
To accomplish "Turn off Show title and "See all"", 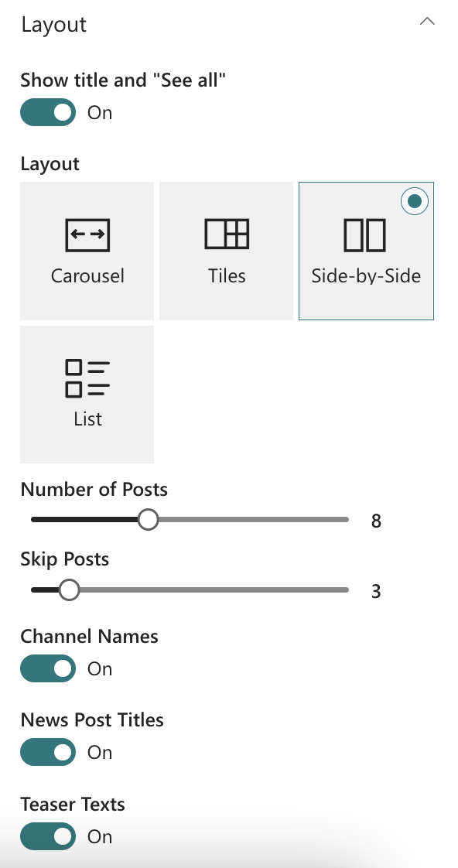I will tap(48, 112).
